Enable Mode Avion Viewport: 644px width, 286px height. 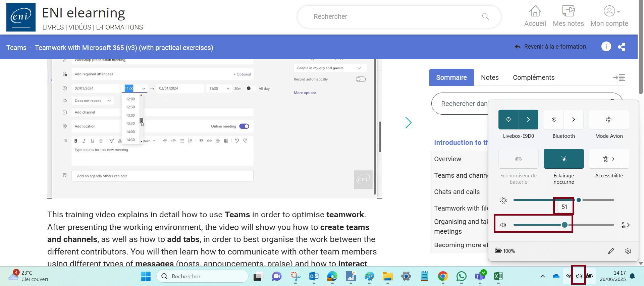[609, 119]
